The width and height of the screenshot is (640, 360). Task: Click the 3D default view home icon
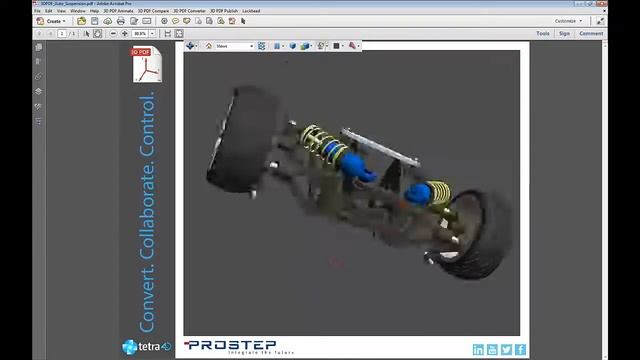tap(209, 46)
